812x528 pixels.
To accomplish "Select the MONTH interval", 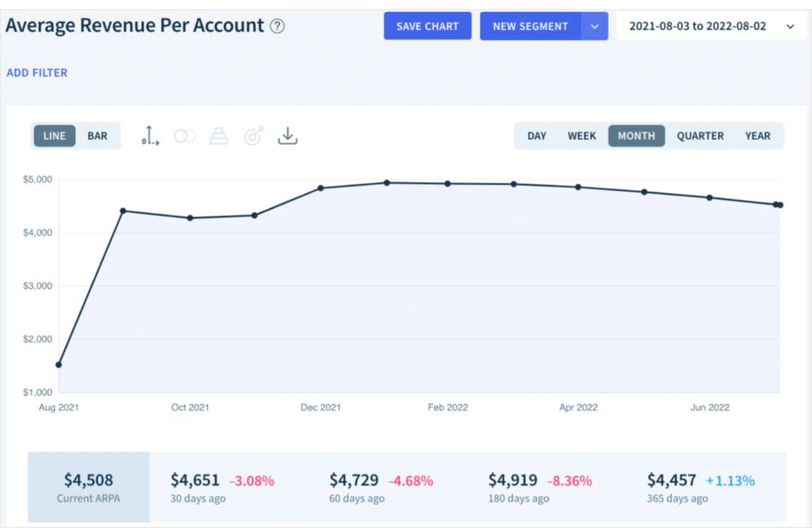I will (x=637, y=135).
